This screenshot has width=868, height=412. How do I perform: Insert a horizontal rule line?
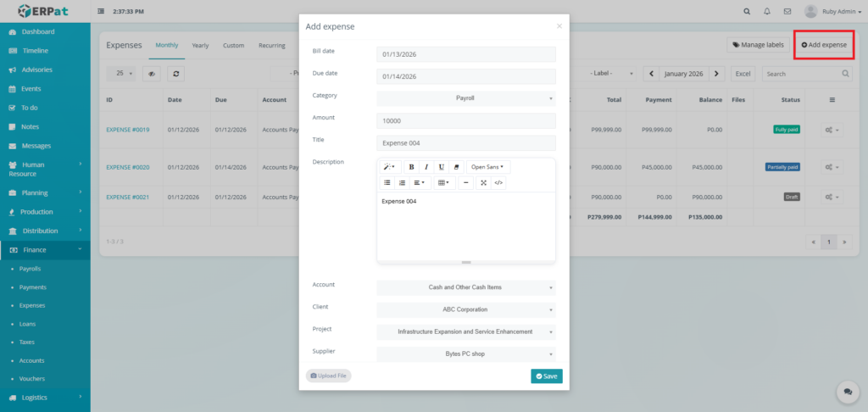(466, 183)
